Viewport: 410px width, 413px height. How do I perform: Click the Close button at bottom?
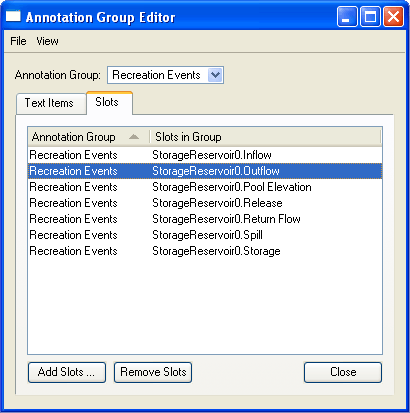coord(343,372)
